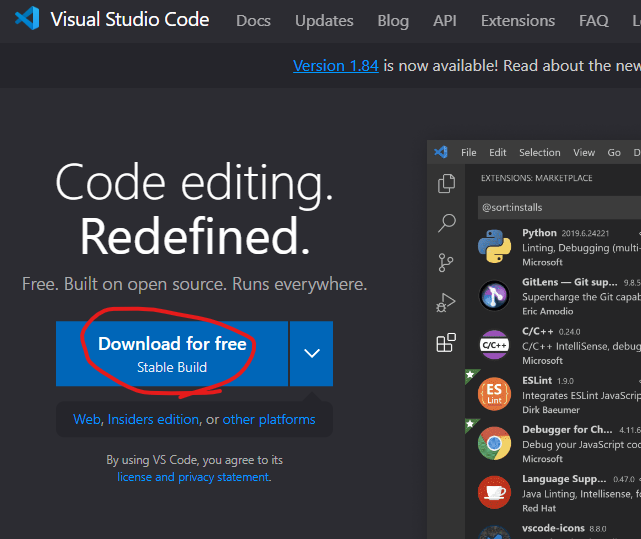This screenshot has width=641, height=539.
Task: Click the Python extension icon
Action: coord(494,246)
